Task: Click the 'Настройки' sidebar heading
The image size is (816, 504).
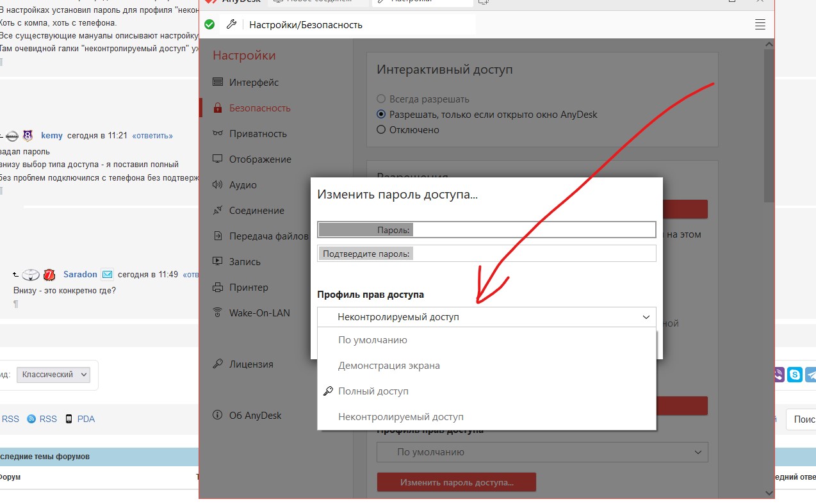Action: click(244, 56)
